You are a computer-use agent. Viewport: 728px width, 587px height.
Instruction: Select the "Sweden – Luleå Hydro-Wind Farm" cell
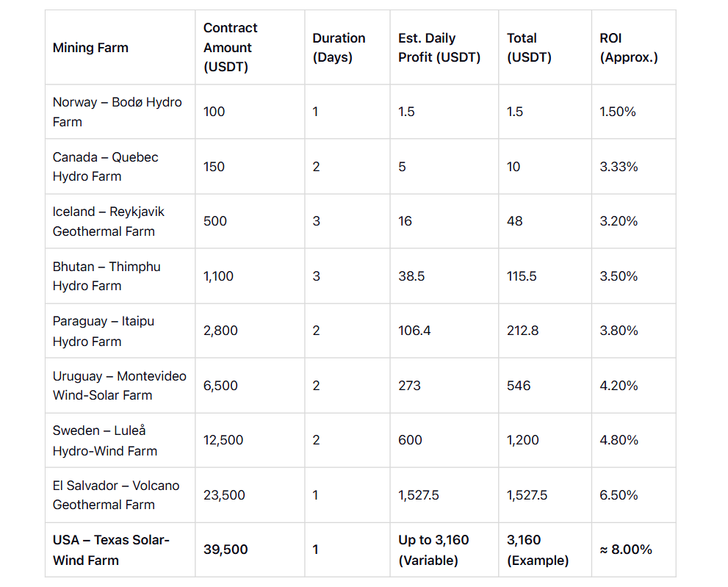coord(104,440)
